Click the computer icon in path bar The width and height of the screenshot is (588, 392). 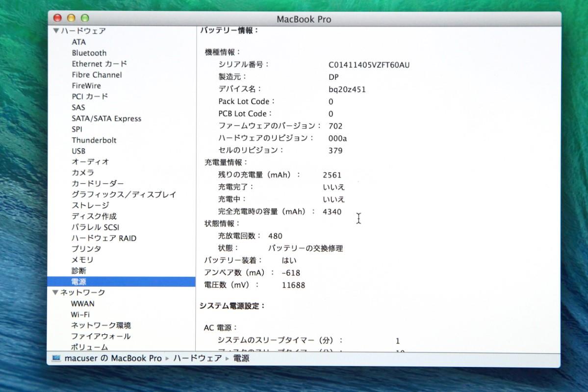pos(56,358)
